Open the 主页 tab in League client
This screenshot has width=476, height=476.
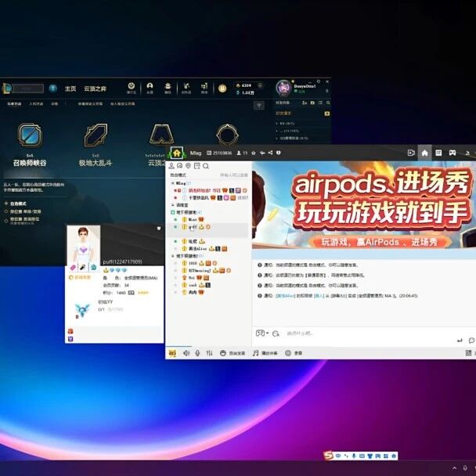point(70,88)
